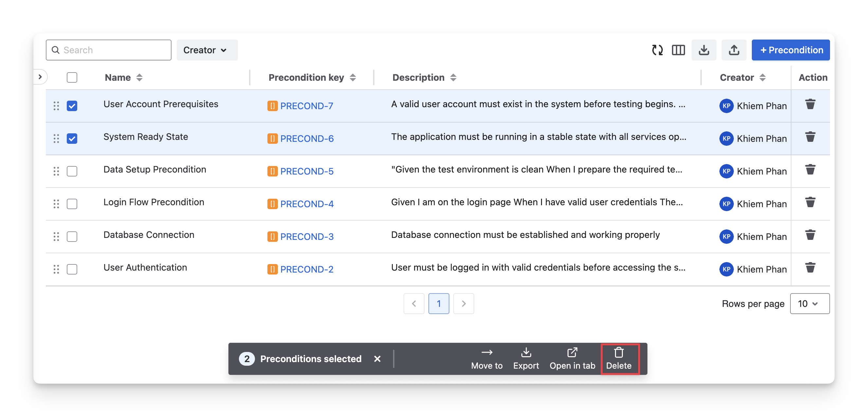868x417 pixels.
Task: Click Move to in selection bar
Action: tap(487, 359)
